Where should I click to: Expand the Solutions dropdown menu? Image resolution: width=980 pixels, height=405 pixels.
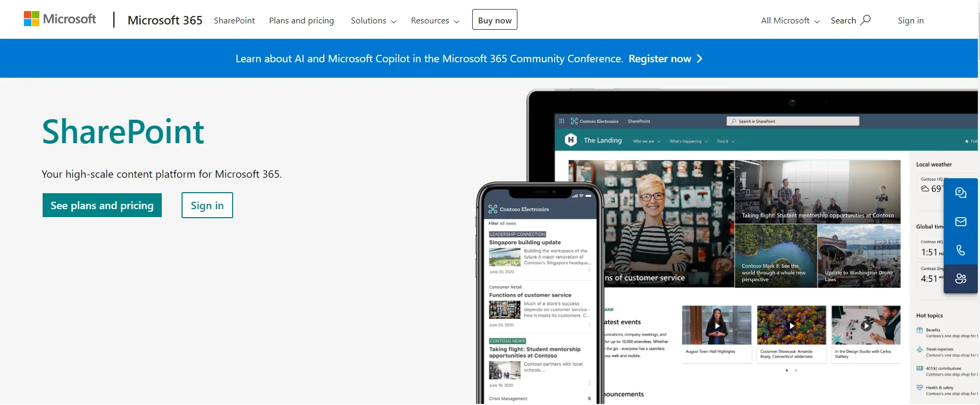pos(374,20)
